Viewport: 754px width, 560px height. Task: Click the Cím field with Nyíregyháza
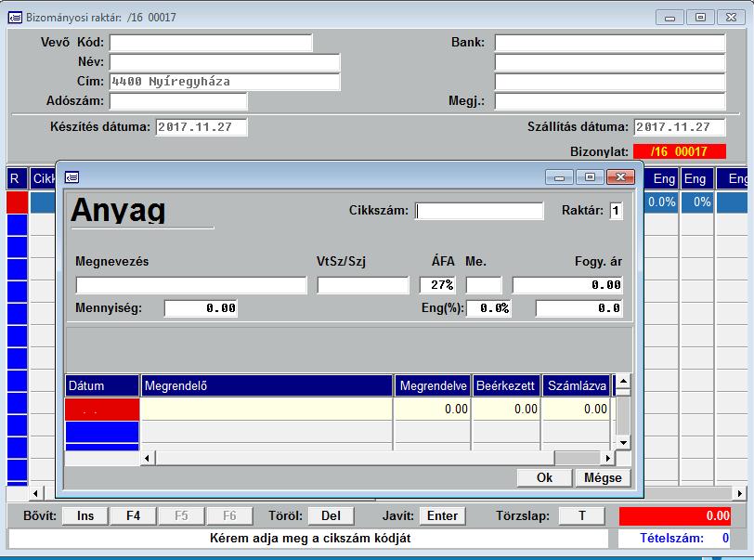[x=225, y=82]
